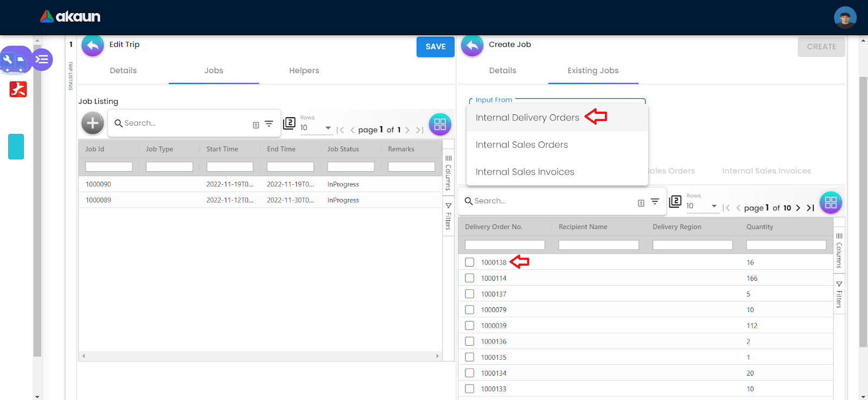Open filter options in Job Listing search
Screen dimensions: 868x400
(x=269, y=124)
